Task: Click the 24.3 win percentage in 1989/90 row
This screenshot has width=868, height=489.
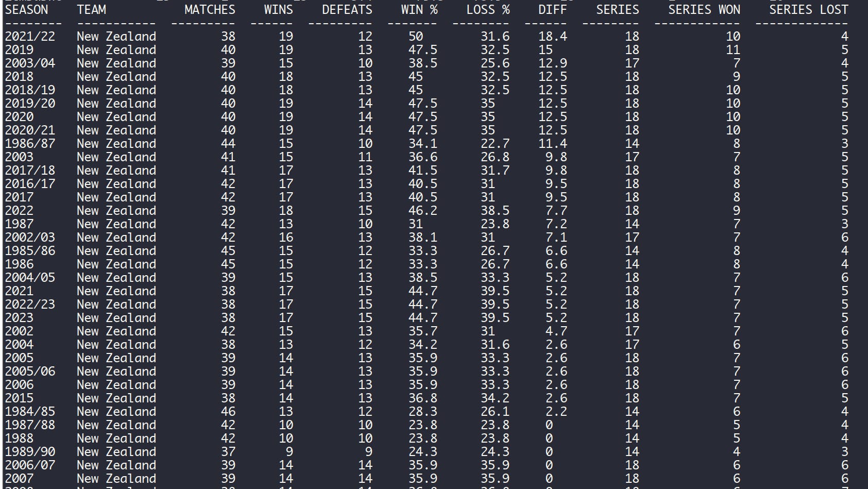Action: 423,452
